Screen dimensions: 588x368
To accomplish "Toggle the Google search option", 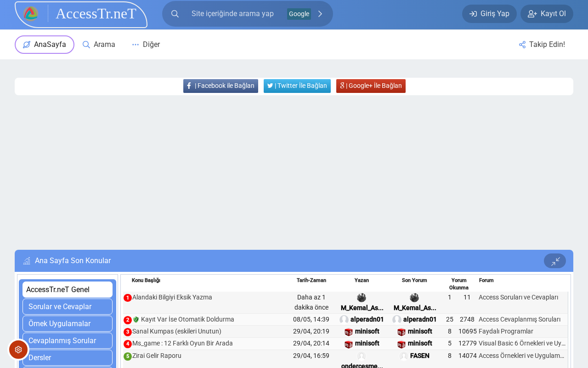I will tap(299, 14).
